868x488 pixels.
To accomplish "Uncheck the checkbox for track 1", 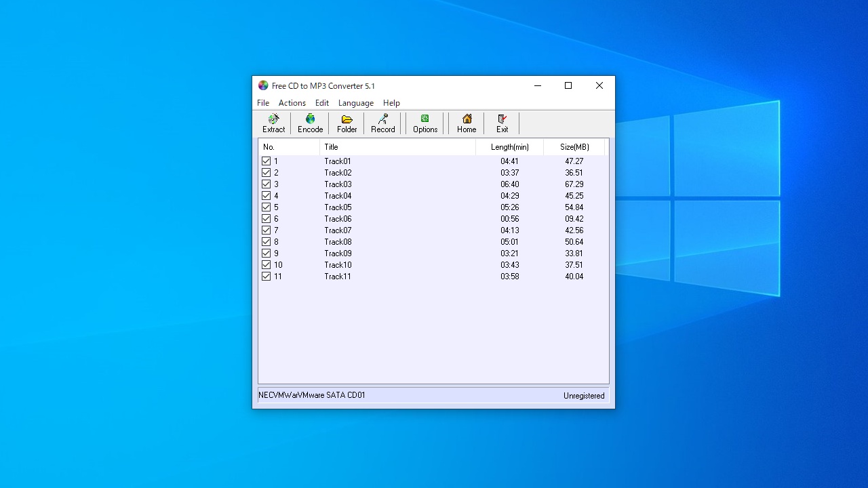I will (266, 161).
